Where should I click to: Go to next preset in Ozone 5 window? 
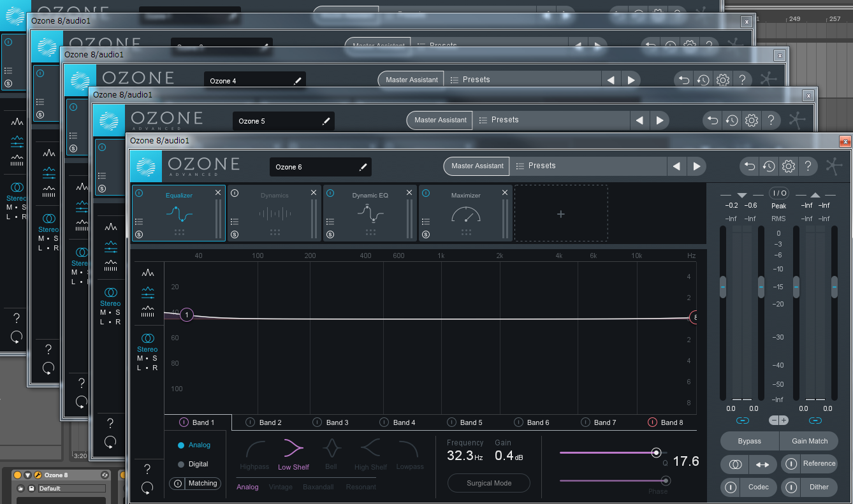[660, 120]
